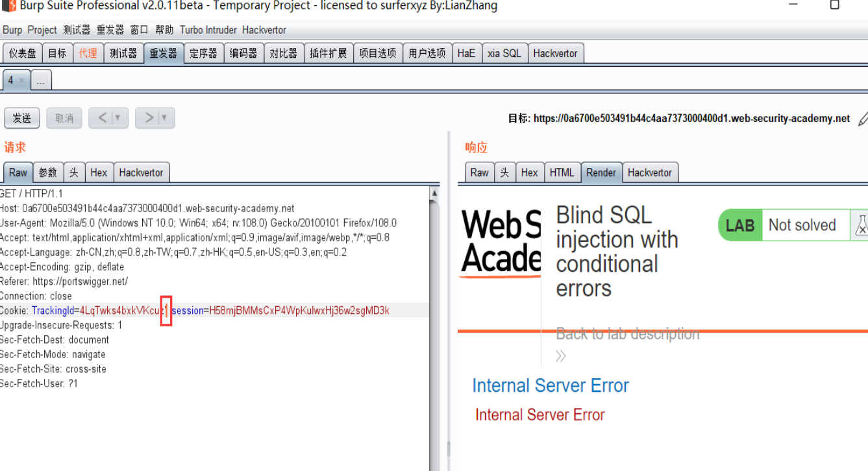Switch to the Hackvertor main tab
Viewport: 868px width, 471px height.
[x=556, y=53]
